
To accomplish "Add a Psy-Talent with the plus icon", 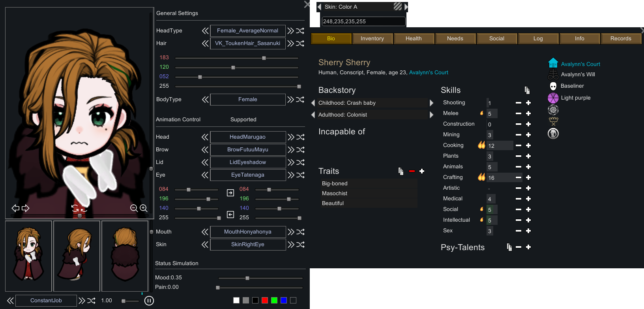I will point(528,247).
